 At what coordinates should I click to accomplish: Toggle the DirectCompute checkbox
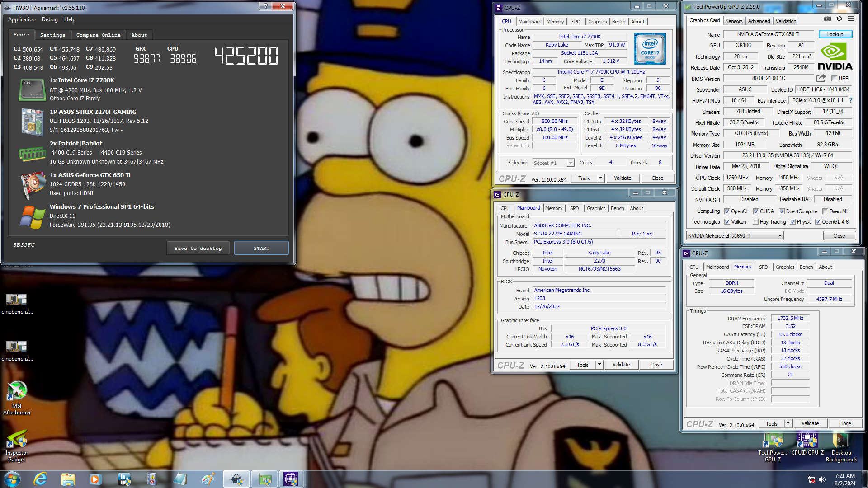pos(782,211)
